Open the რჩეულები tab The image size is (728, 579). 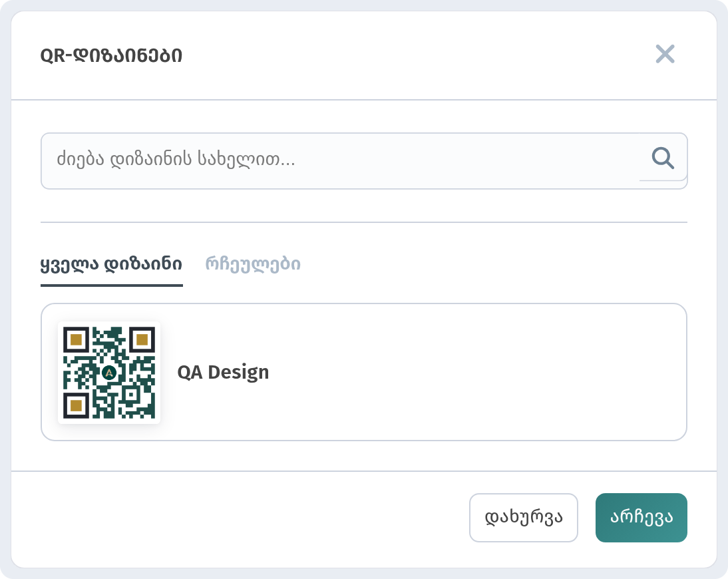[253, 264]
